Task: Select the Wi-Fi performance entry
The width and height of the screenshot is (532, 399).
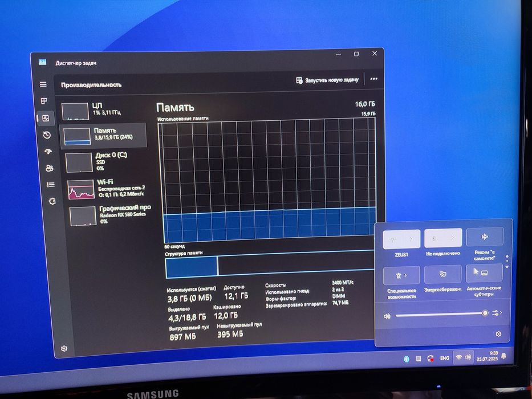Action: coord(108,189)
